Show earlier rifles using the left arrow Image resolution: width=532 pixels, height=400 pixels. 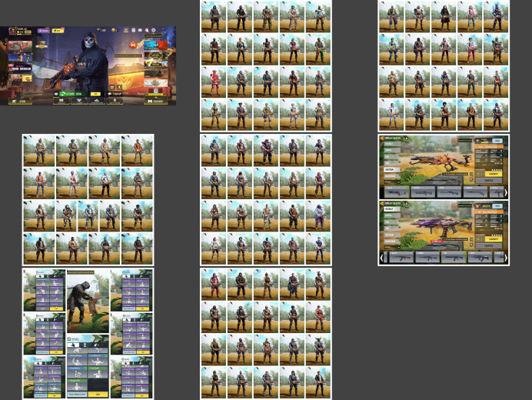[381, 258]
